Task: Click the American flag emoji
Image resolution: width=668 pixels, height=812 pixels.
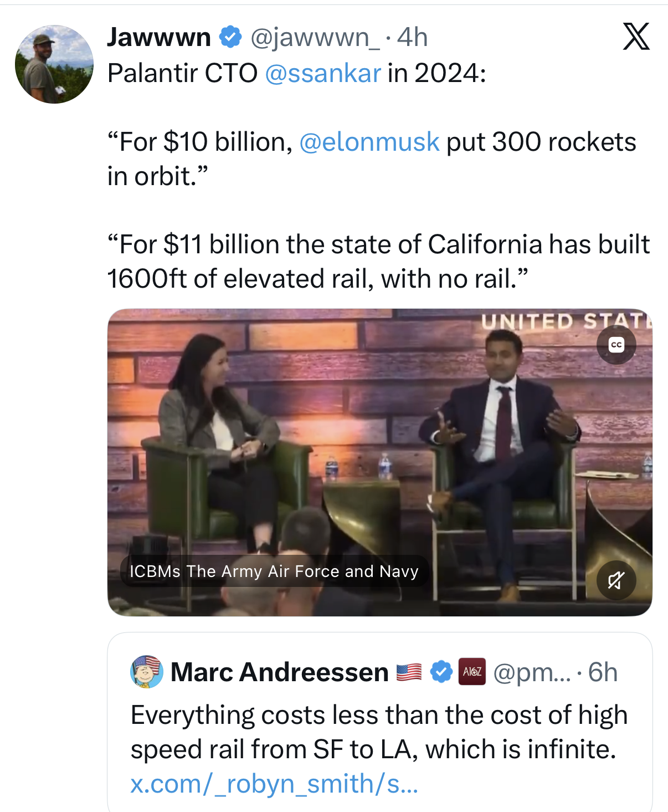Action: click(x=409, y=672)
